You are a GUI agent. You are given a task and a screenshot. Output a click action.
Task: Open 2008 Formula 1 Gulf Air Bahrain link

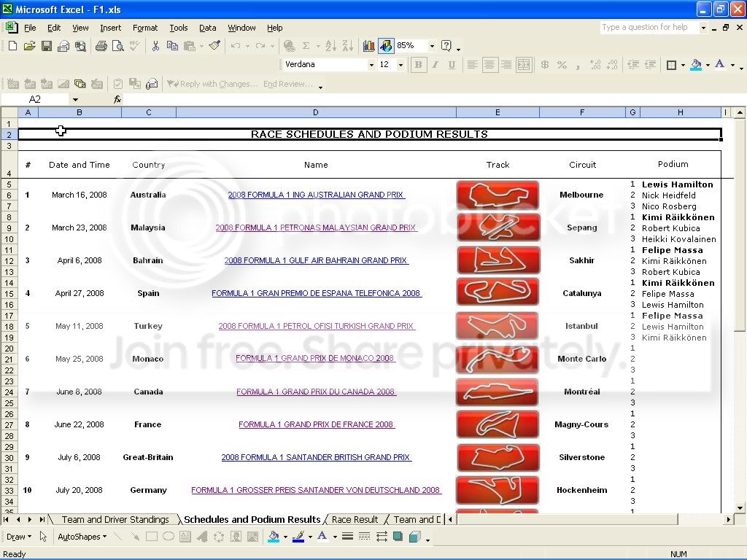click(x=317, y=260)
